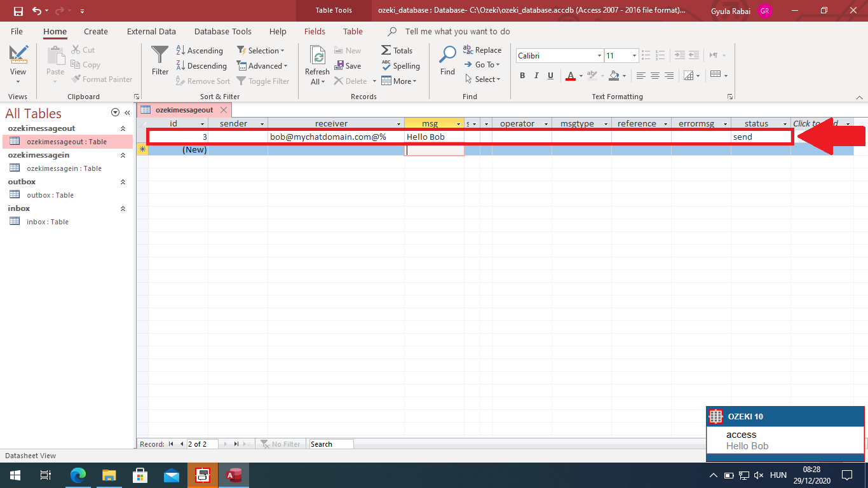The image size is (868, 488).
Task: Toggle bold text formatting
Action: [522, 76]
